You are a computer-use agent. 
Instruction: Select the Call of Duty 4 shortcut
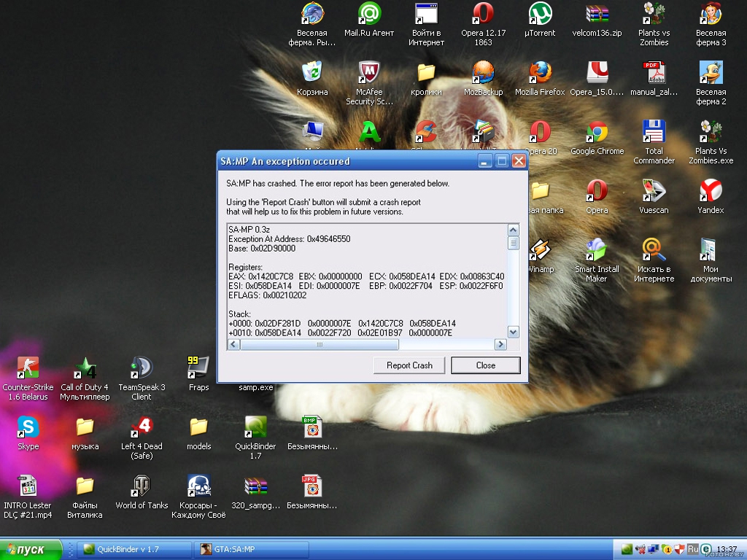pos(85,379)
